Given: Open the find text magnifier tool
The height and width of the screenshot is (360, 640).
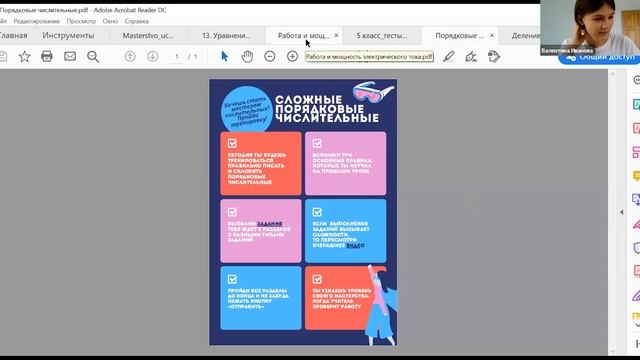Looking at the screenshot, I should [93, 56].
